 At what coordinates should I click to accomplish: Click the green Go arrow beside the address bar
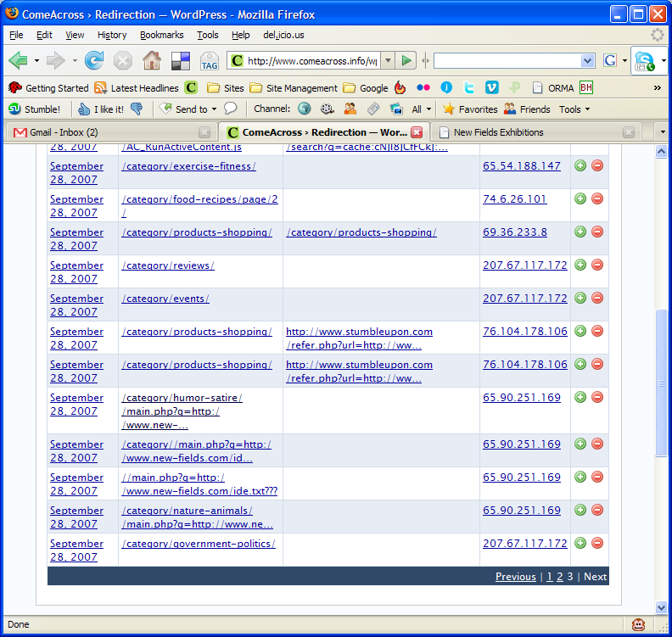pos(407,60)
